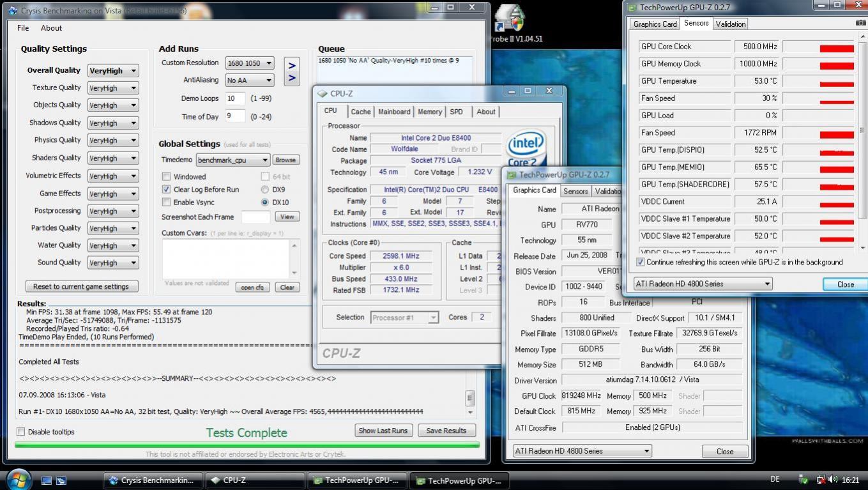Image resolution: width=868 pixels, height=490 pixels.
Task: Open the Sound Quality dropdown
Action: [112, 263]
